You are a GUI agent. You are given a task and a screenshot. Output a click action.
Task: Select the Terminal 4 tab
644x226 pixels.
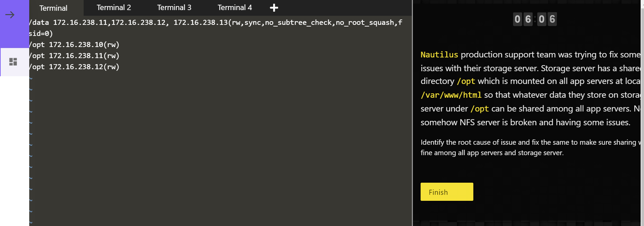pyautogui.click(x=234, y=8)
